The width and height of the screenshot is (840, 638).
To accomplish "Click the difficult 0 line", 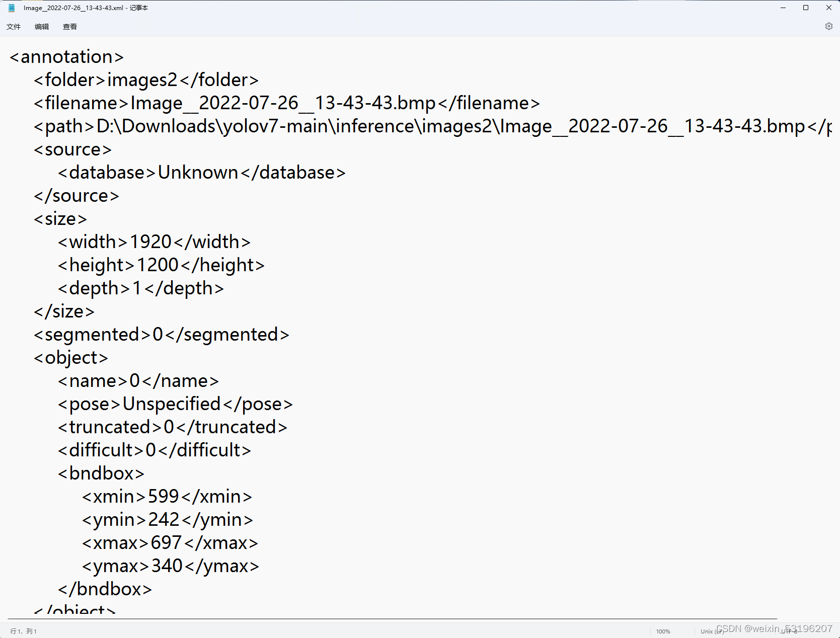I will (155, 450).
